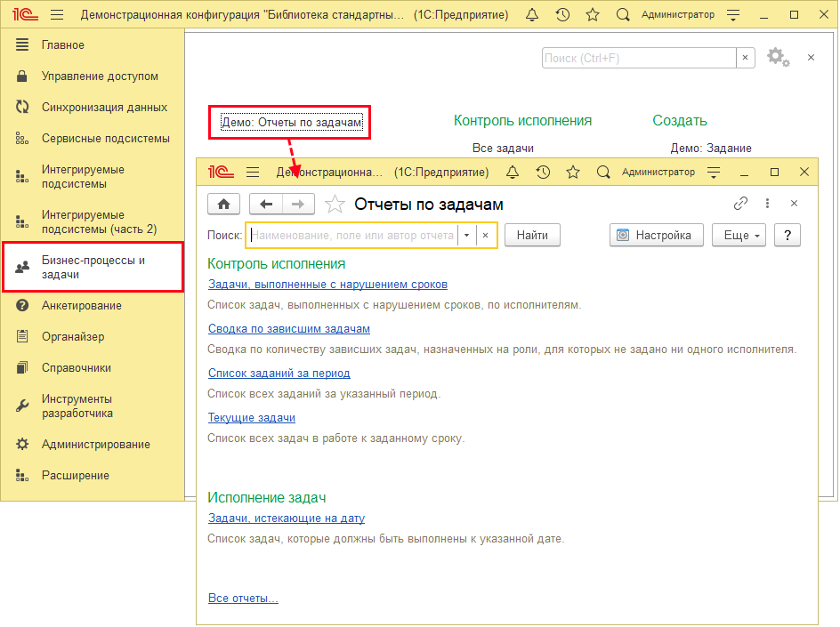Screen dimensions: 840x627
Task: Select Бизнес-процессы и задачи section
Action: 93,267
